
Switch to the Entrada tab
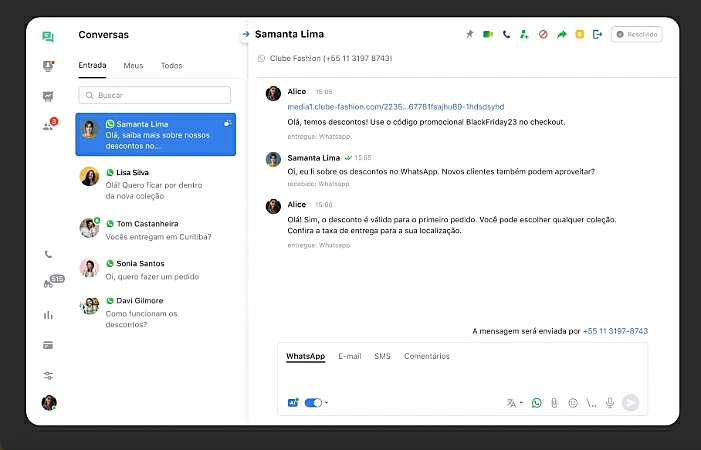(x=92, y=65)
